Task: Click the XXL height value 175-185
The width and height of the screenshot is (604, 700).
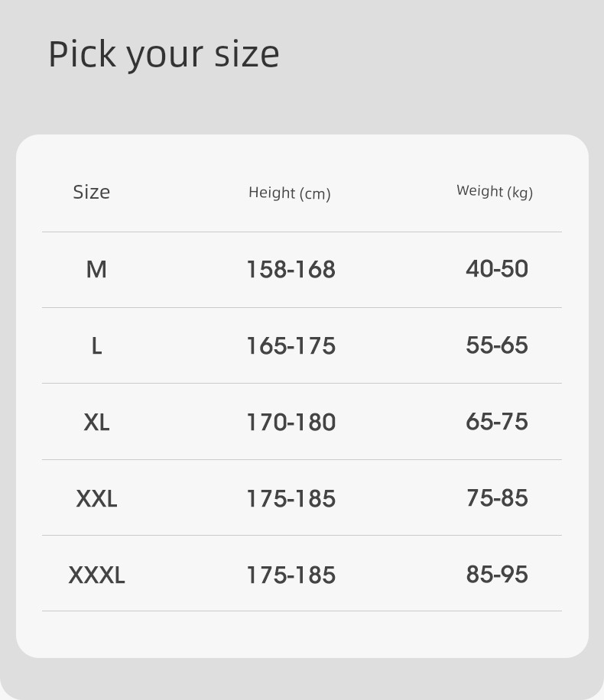Action: pyautogui.click(x=291, y=499)
